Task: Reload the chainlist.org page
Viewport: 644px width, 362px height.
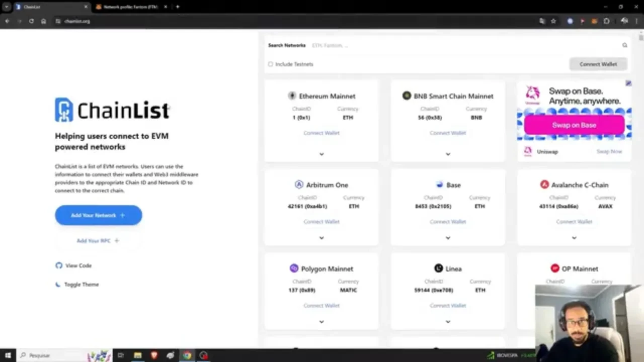Action: click(x=31, y=21)
